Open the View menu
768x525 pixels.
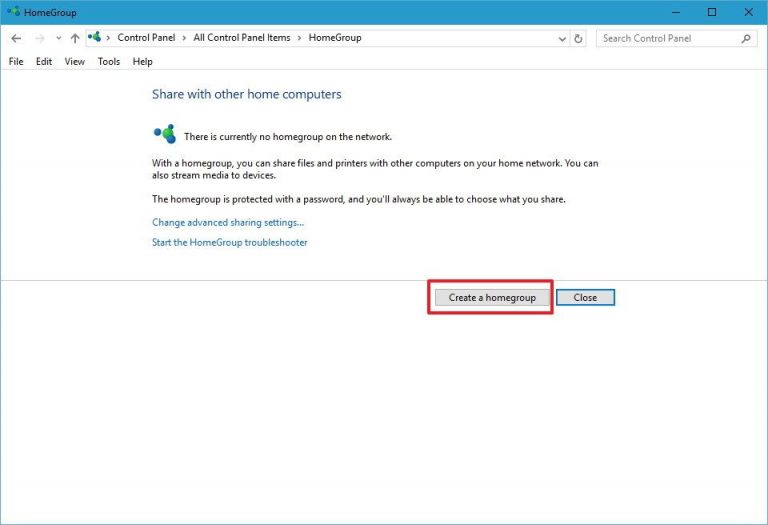click(x=75, y=61)
